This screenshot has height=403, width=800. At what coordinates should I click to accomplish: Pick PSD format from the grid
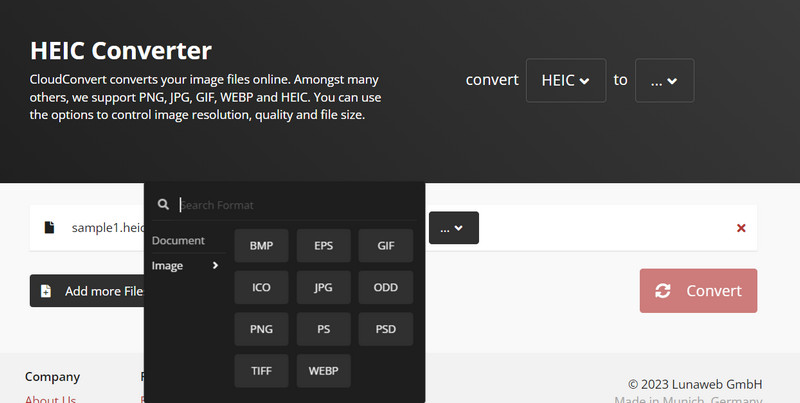(385, 329)
